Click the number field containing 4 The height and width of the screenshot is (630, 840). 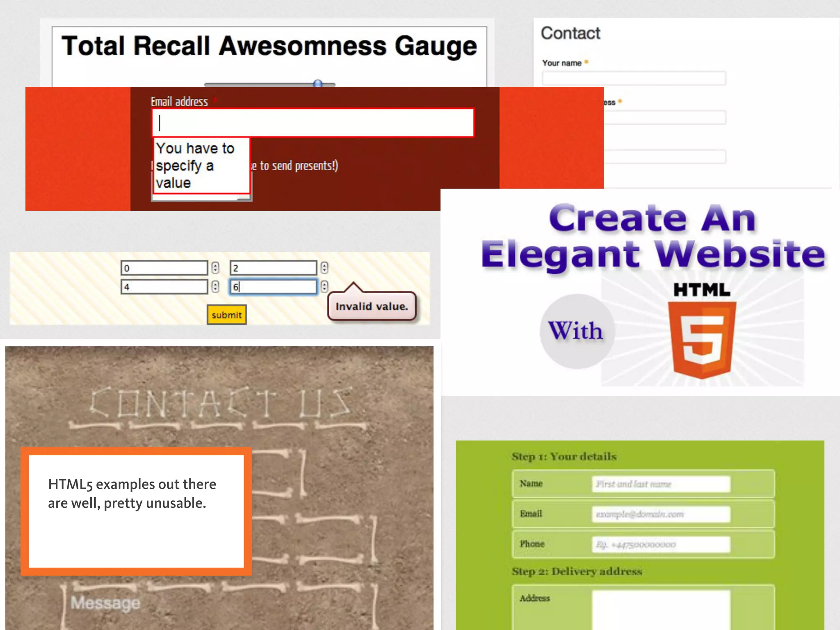coord(164,287)
